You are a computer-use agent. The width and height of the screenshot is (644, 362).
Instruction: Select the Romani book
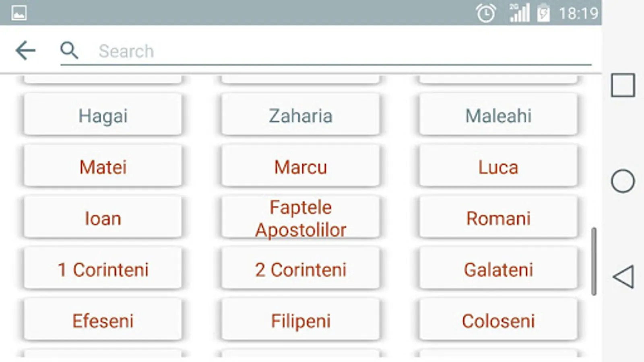[498, 218]
